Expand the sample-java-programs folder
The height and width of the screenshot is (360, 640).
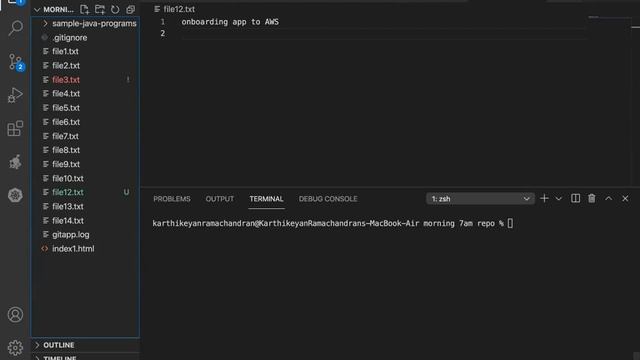(85, 24)
